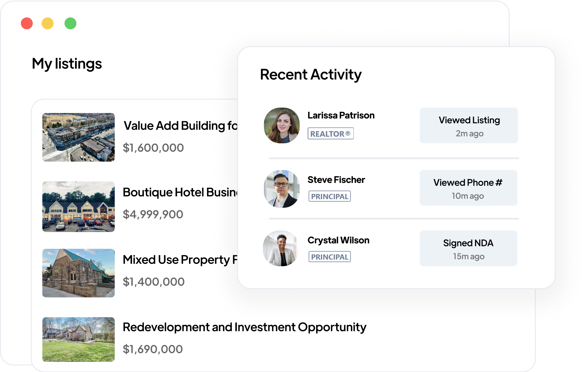
Task: Select the Larissa Patrison name link
Action: [x=341, y=115]
